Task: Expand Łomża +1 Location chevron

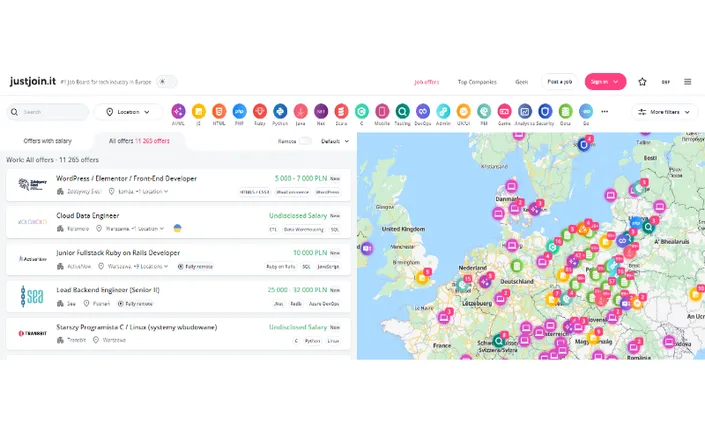Action: point(166,191)
